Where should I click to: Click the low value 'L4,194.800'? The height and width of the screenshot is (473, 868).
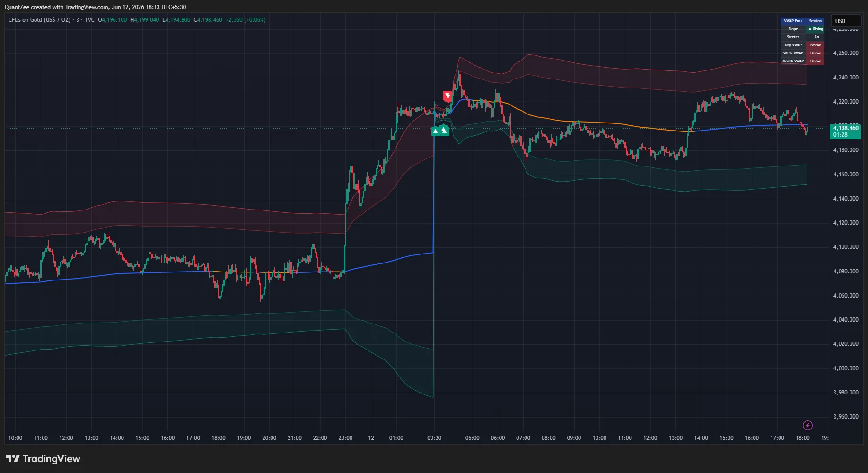pyautogui.click(x=176, y=20)
